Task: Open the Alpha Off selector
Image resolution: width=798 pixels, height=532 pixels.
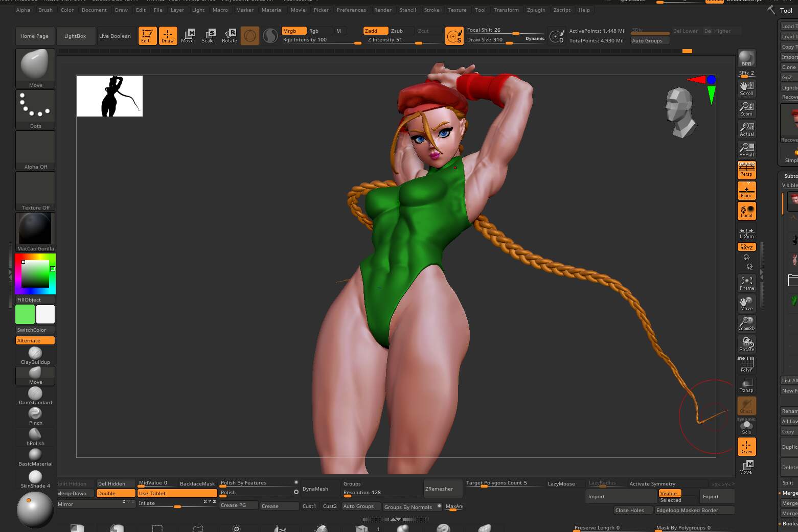Action: 35,150
